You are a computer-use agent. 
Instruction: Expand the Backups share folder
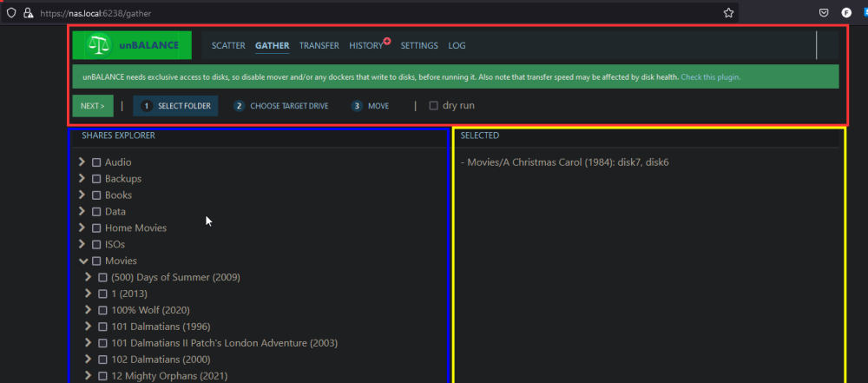click(x=82, y=179)
